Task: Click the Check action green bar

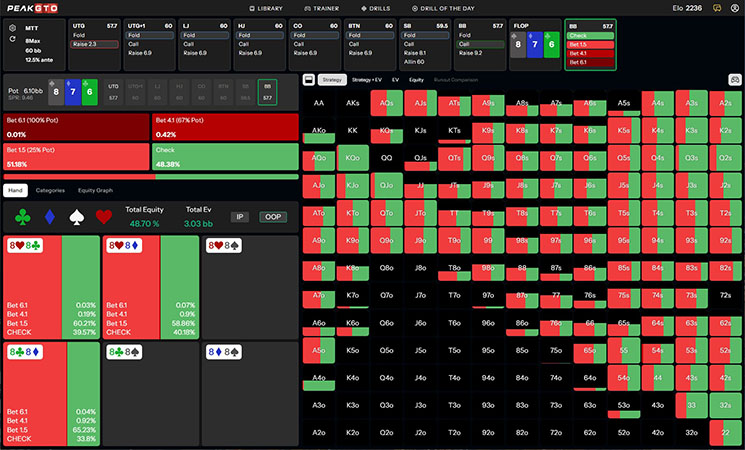Action: pyautogui.click(x=226, y=156)
